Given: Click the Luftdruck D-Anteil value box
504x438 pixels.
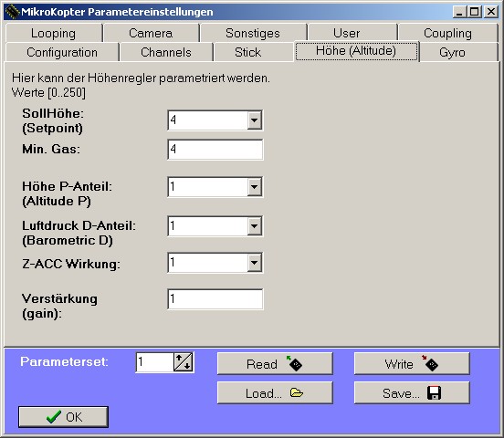Looking at the screenshot, I should [207, 226].
